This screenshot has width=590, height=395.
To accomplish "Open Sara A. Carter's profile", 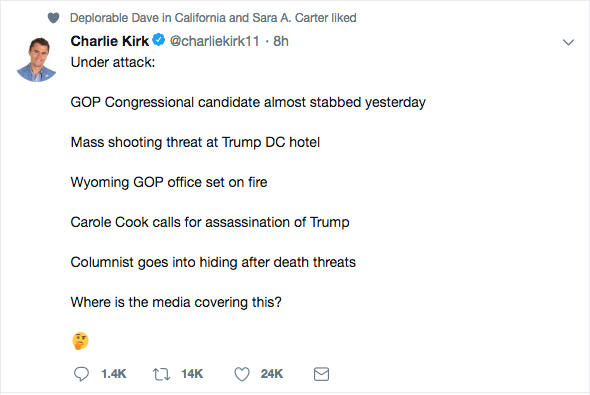I will 290,18.
